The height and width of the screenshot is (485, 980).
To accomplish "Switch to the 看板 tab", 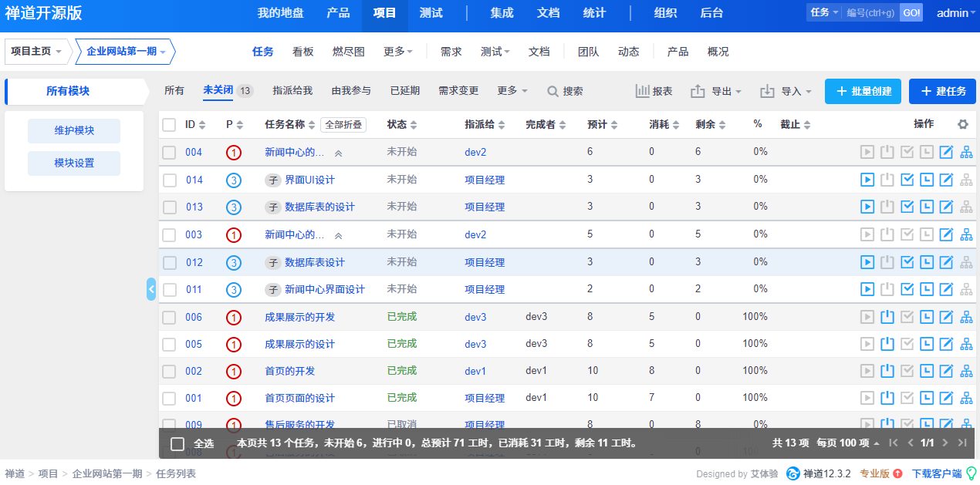I will [x=302, y=52].
